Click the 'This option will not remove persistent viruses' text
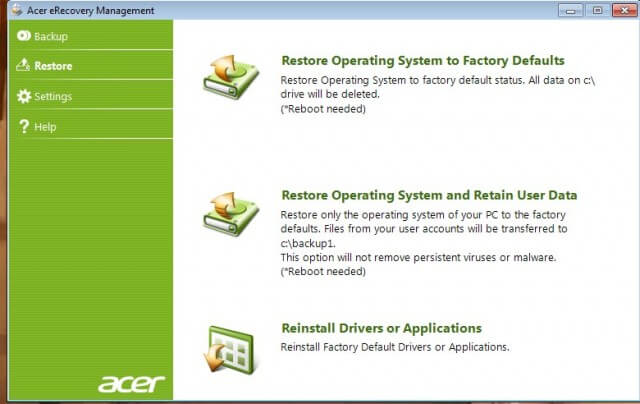 [x=418, y=257]
